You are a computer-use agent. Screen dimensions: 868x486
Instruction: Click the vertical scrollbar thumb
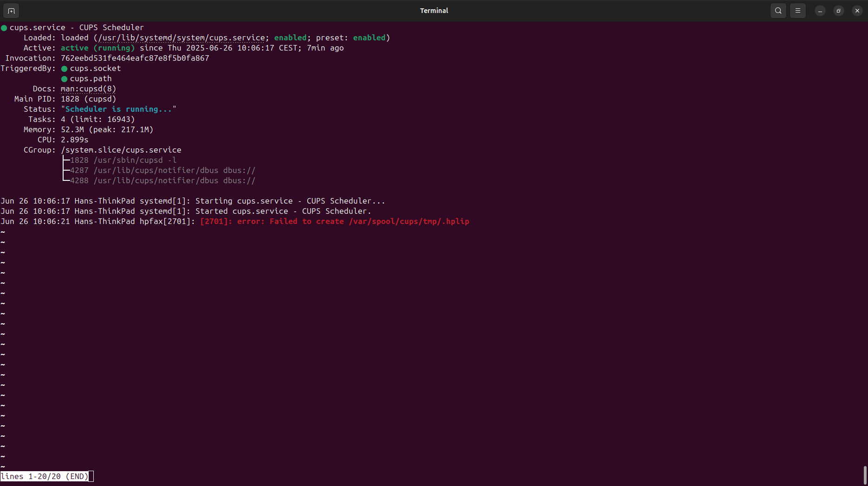[865, 475]
